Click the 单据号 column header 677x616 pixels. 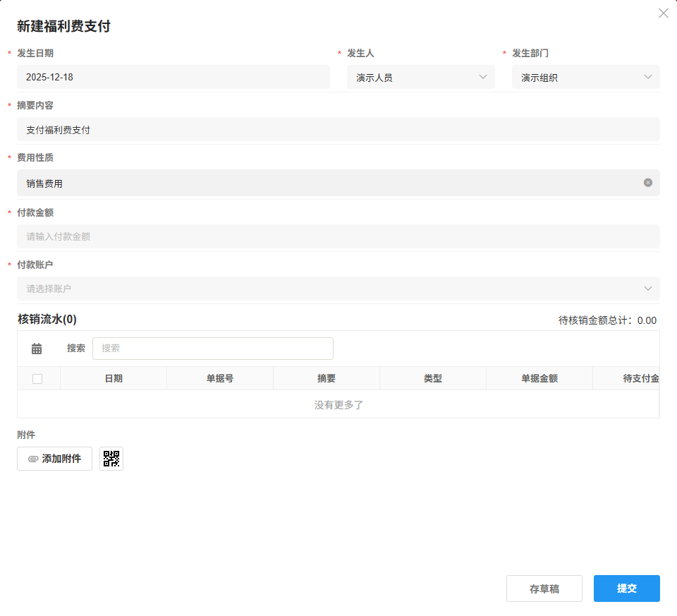(219, 378)
